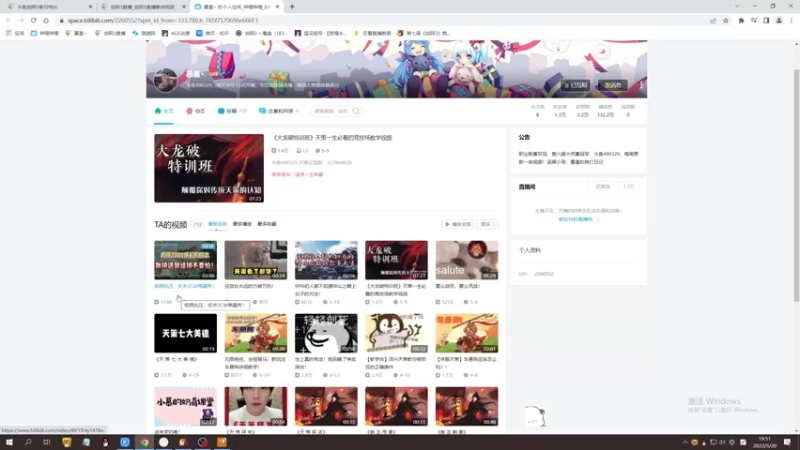Sort videos by 最多播放
The width and height of the screenshot is (800, 450).
click(x=242, y=224)
